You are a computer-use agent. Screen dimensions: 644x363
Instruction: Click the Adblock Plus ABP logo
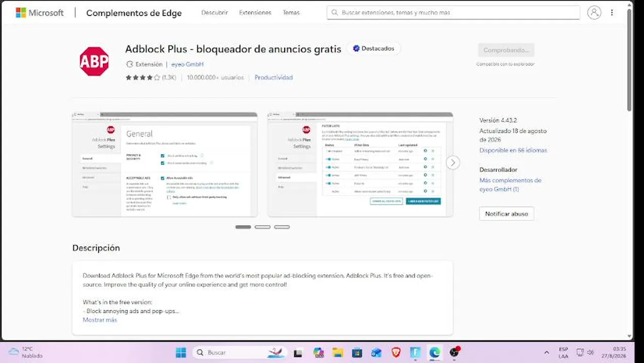94,61
